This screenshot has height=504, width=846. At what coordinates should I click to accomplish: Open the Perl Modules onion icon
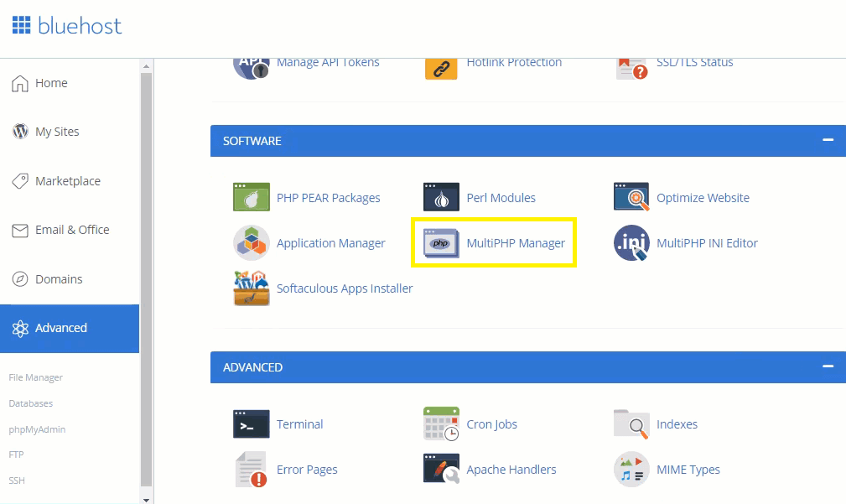click(x=441, y=197)
